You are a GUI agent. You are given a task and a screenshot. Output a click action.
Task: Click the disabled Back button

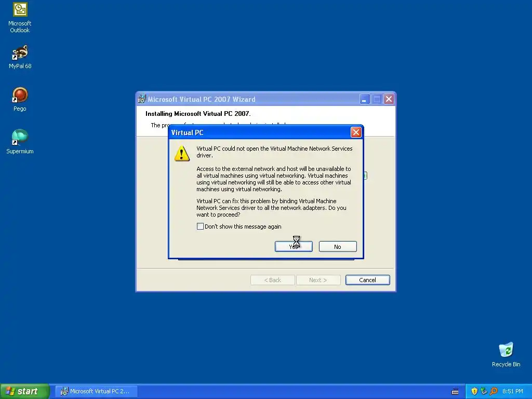click(272, 280)
